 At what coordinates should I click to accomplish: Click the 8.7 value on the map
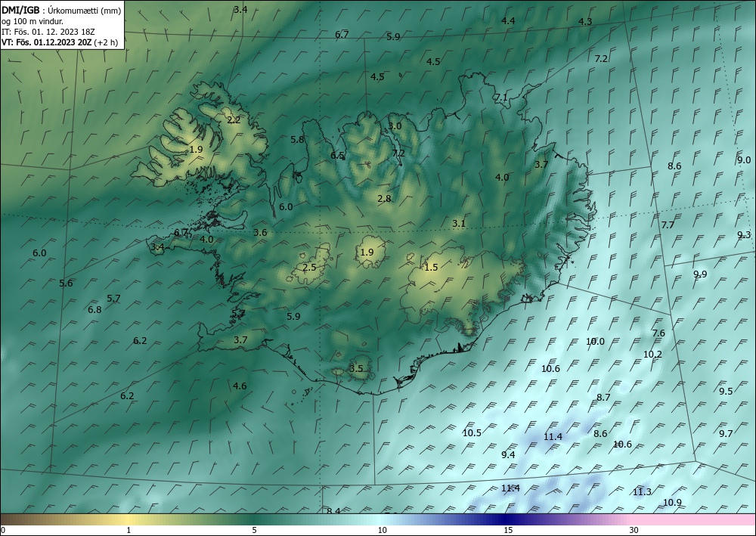[x=603, y=397]
